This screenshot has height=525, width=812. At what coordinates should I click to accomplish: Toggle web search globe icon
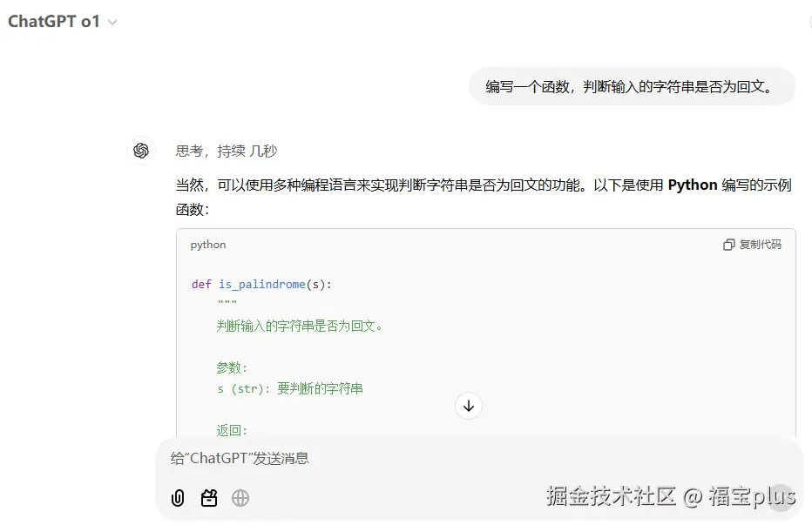(240, 498)
